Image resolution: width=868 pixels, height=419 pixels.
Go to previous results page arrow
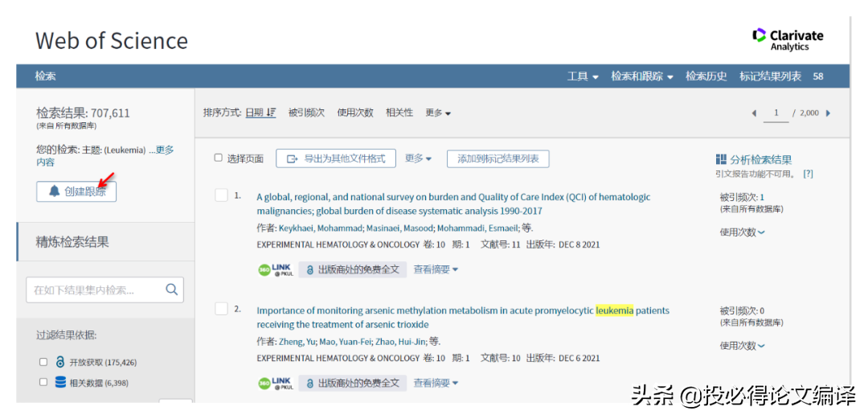click(754, 113)
